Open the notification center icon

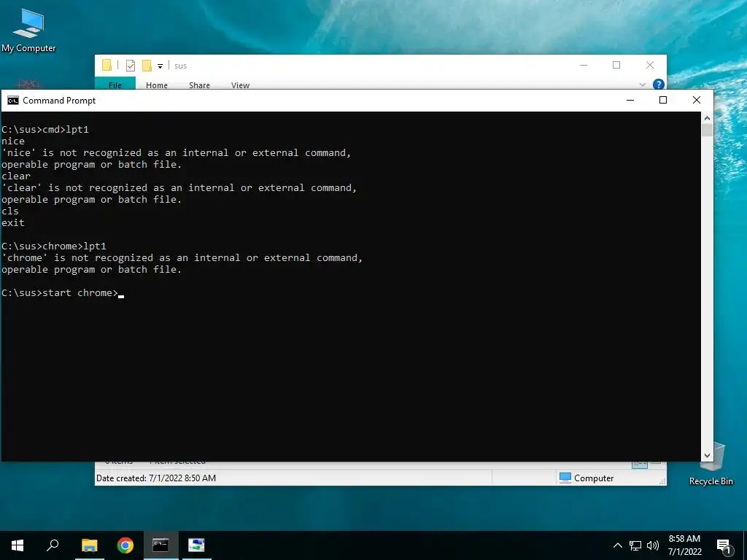[x=724, y=546]
